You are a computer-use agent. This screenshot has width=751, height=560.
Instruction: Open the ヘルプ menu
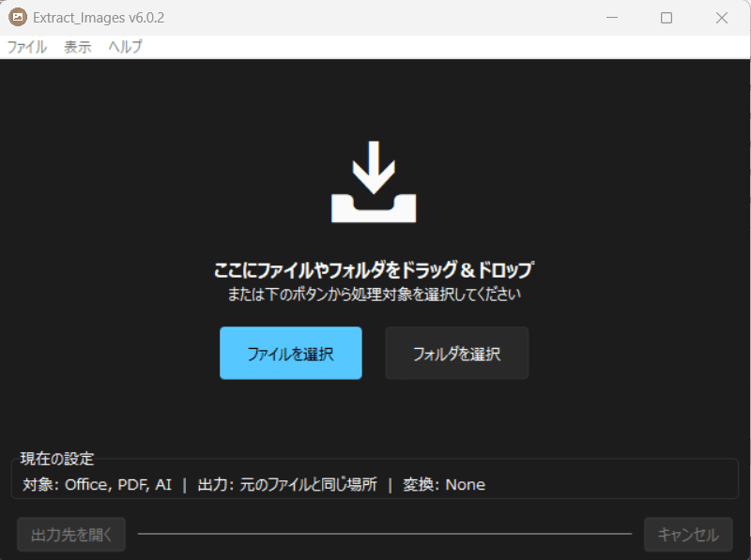(x=125, y=47)
